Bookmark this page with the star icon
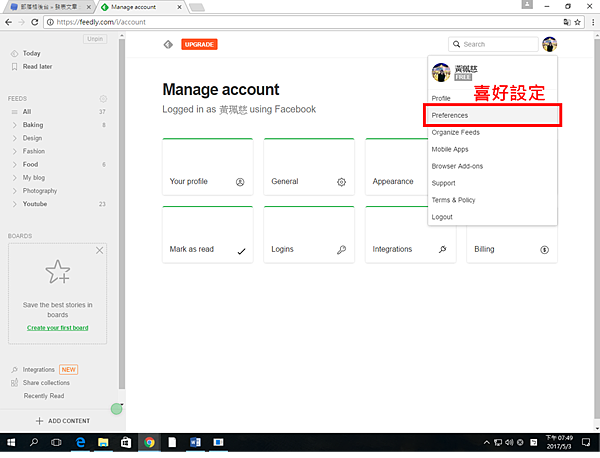The width and height of the screenshot is (600, 458). 577,22
